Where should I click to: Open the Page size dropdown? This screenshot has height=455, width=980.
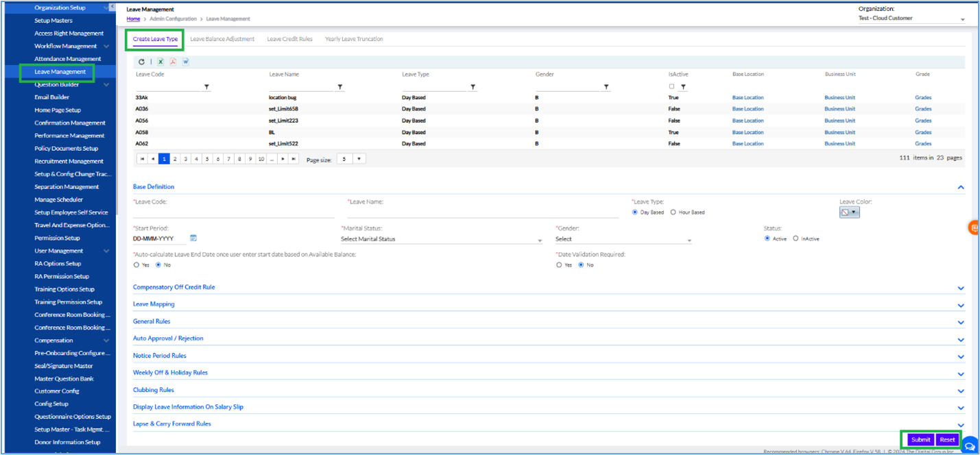pos(359,159)
